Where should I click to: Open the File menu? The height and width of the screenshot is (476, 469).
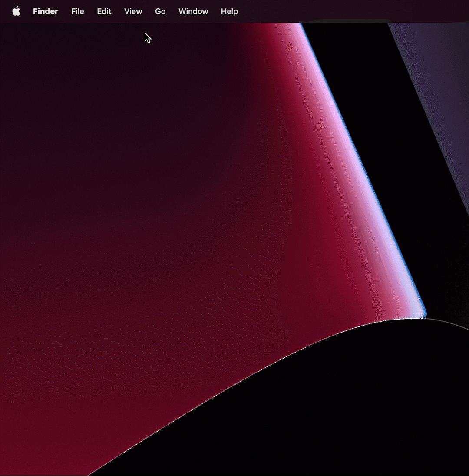[x=78, y=12]
